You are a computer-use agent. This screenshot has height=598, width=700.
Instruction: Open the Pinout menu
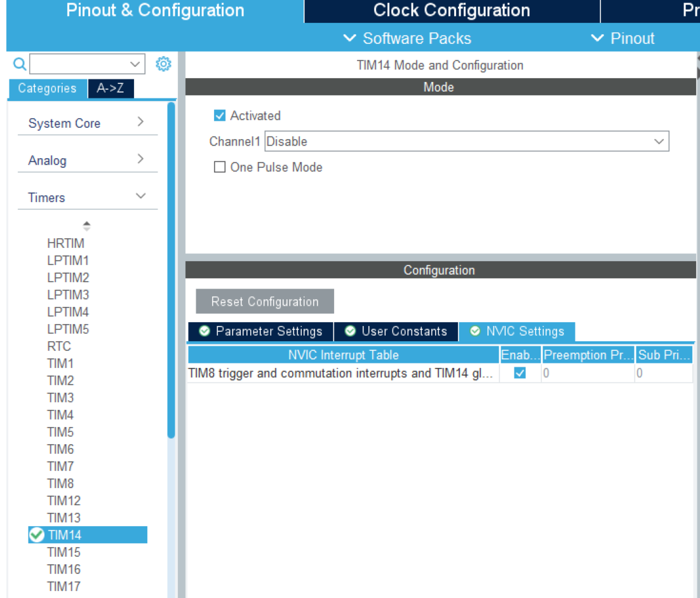[x=623, y=39]
